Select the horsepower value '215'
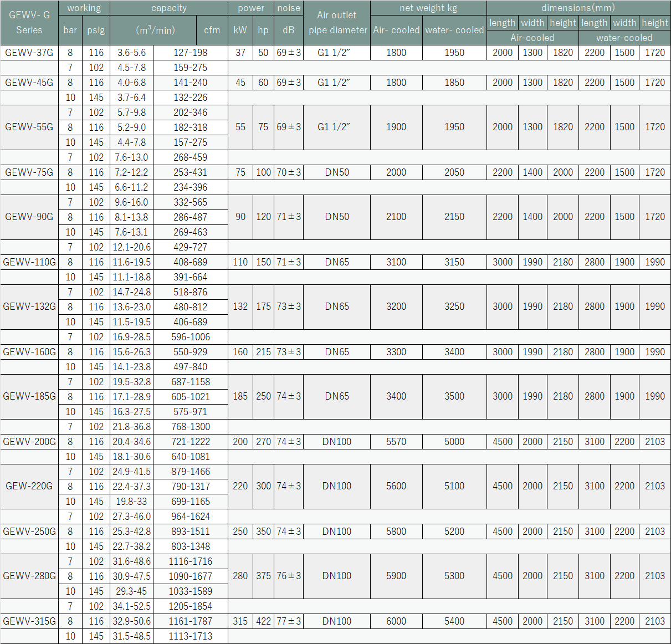671x644 pixels. coord(264,352)
